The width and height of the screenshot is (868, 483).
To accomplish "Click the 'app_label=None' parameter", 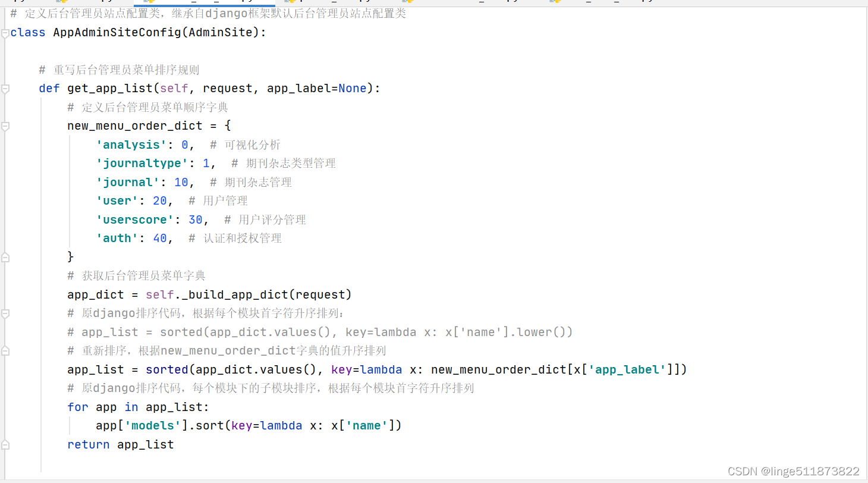I will pos(317,88).
